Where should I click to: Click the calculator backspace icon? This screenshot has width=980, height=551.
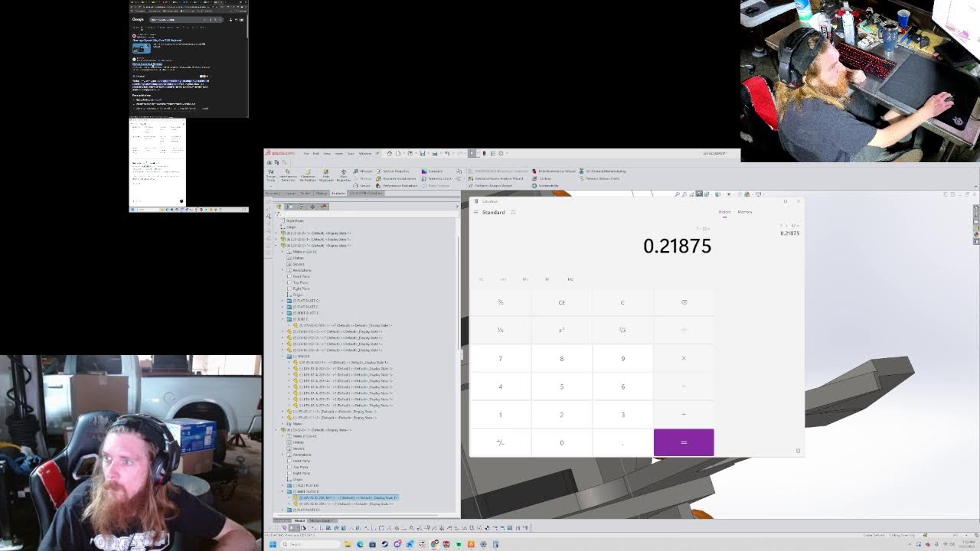click(684, 302)
